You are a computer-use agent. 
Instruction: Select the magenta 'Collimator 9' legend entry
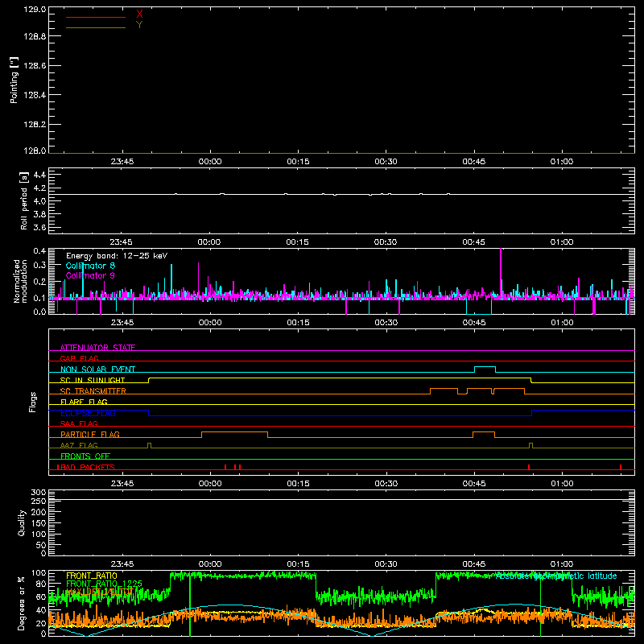(x=90, y=275)
